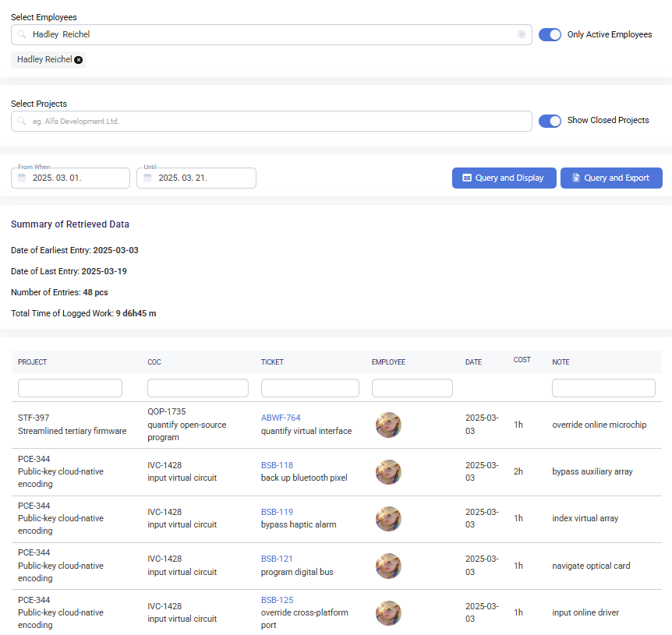Click the calendar icon in Until field
The width and height of the screenshot is (672, 635).
pyautogui.click(x=147, y=178)
